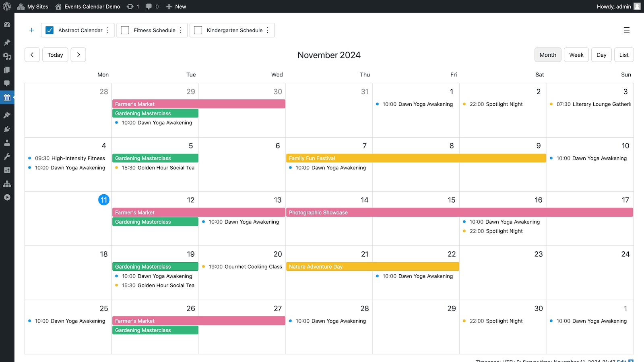This screenshot has width=644, height=362.
Task: Select the Calendar sidebar icon
Action: tap(7, 97)
